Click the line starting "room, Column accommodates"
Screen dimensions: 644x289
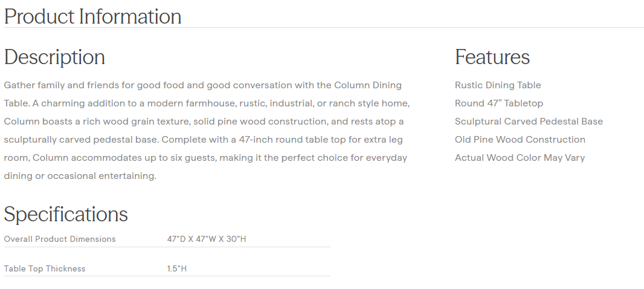(x=205, y=158)
